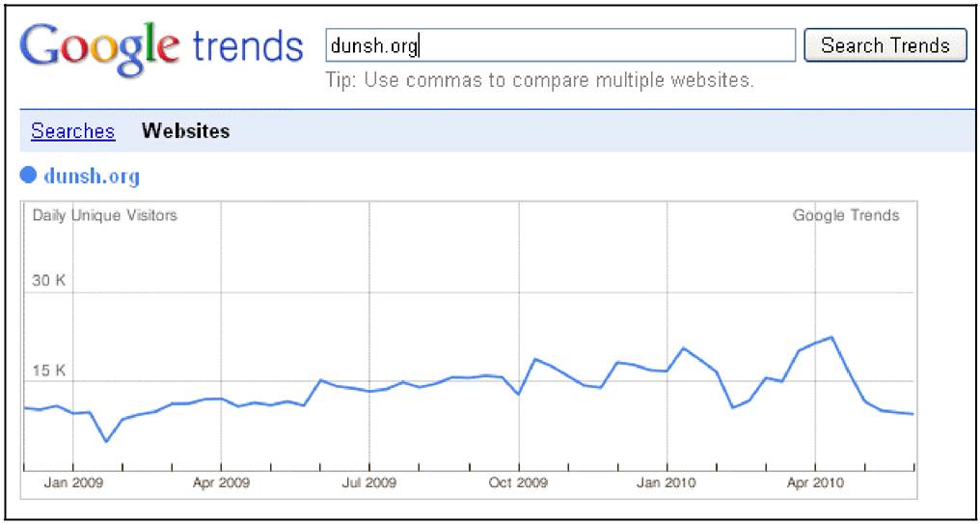Click the Apr 2009 axis label
Screen dimensions: 980x524
[221, 483]
